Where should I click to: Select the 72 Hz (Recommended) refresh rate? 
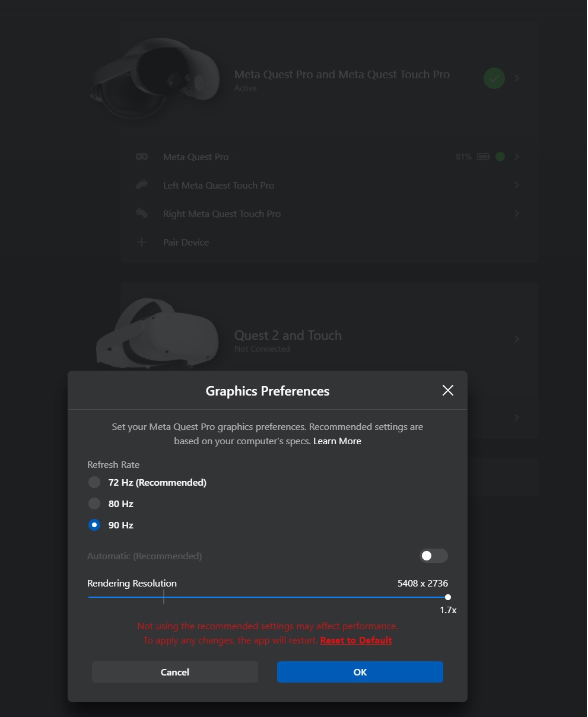[x=94, y=482]
